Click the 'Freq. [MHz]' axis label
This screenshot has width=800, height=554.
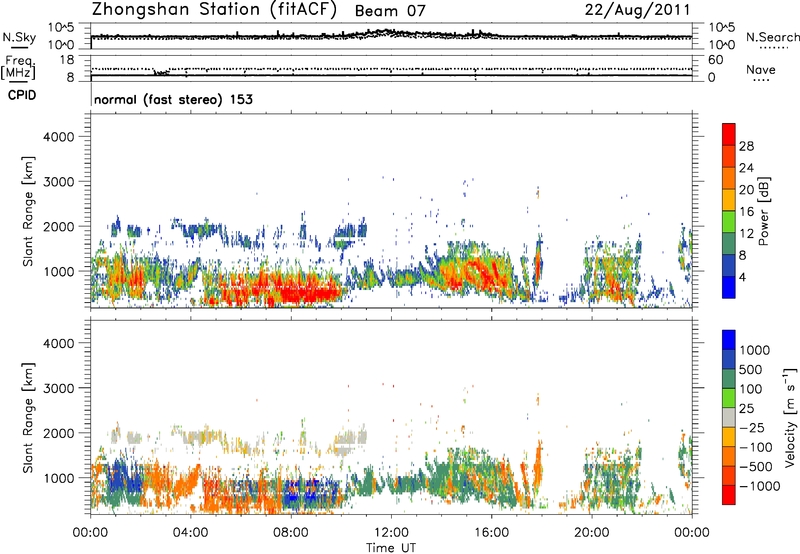pos(19,68)
